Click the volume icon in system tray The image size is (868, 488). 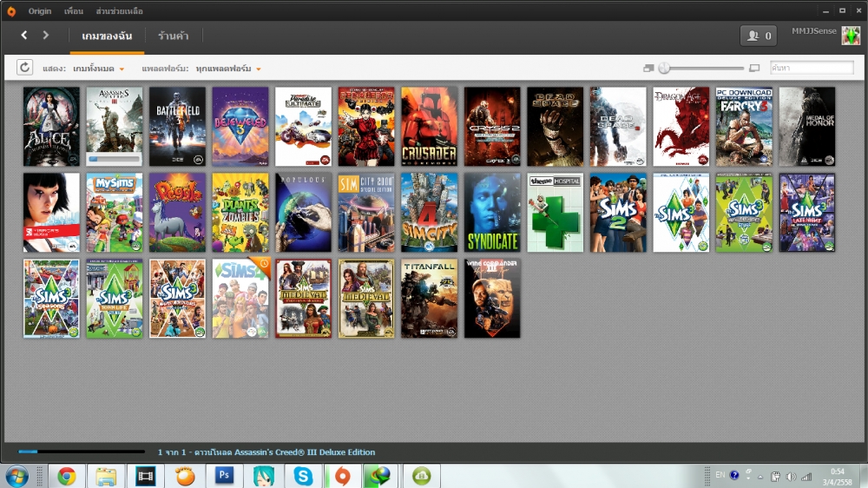(x=792, y=477)
